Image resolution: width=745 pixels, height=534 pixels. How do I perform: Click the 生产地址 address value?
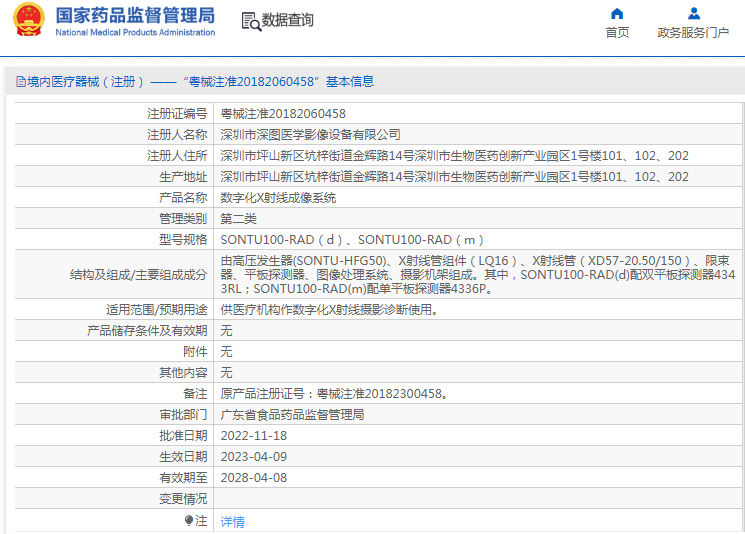point(454,176)
